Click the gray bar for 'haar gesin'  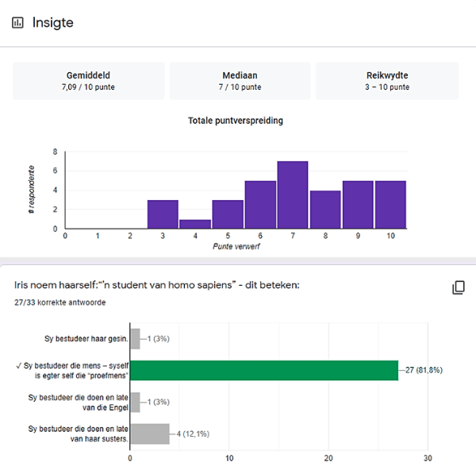pyautogui.click(x=135, y=339)
